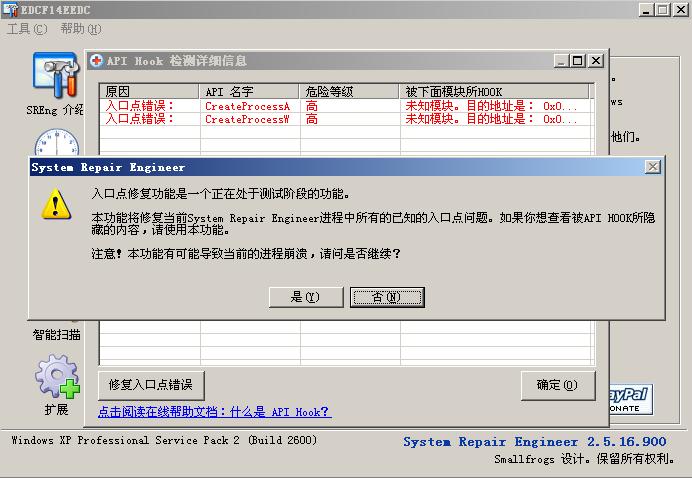The width and height of the screenshot is (692, 478).
Task: Close the System Repair Engineer dialog
Action: [653, 167]
